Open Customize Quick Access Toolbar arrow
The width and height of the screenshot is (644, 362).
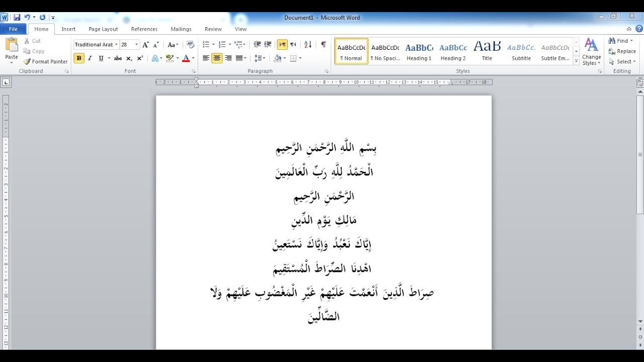pos(53,18)
